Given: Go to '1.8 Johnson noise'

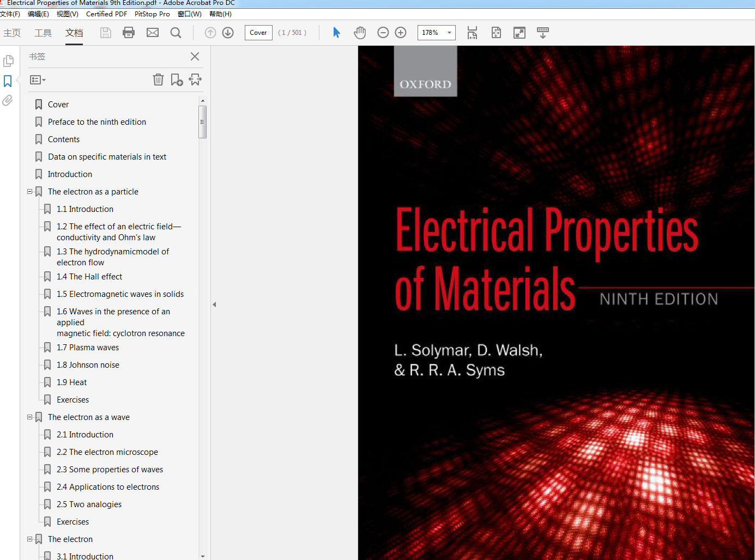Looking at the screenshot, I should pyautogui.click(x=88, y=365).
